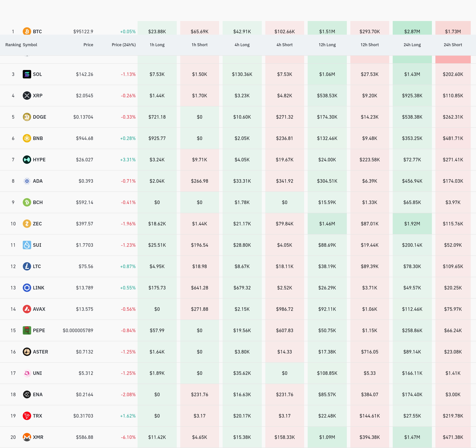Click SOL 24h Long cell $1.43M

point(412,74)
